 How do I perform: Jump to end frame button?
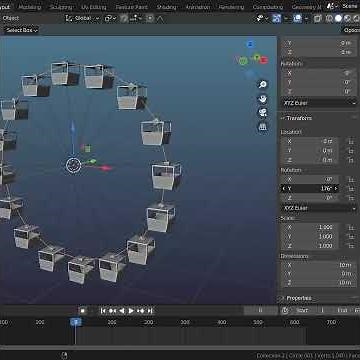coord(150,311)
